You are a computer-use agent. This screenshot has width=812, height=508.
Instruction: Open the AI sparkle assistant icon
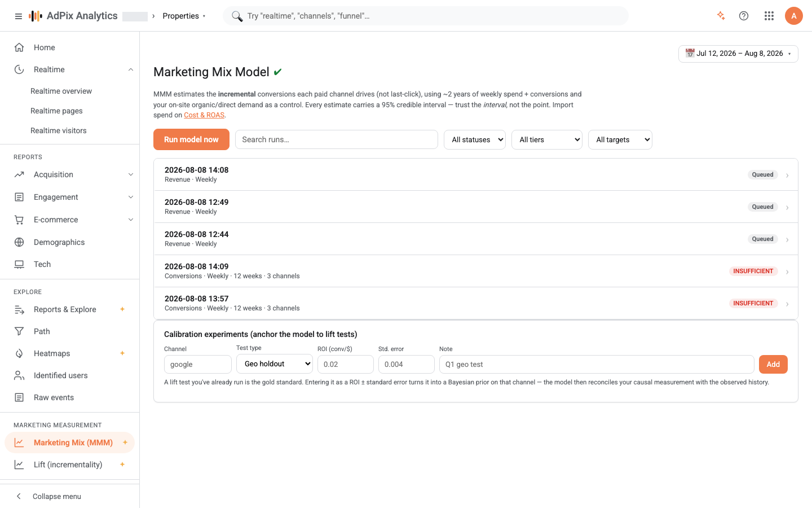721,16
